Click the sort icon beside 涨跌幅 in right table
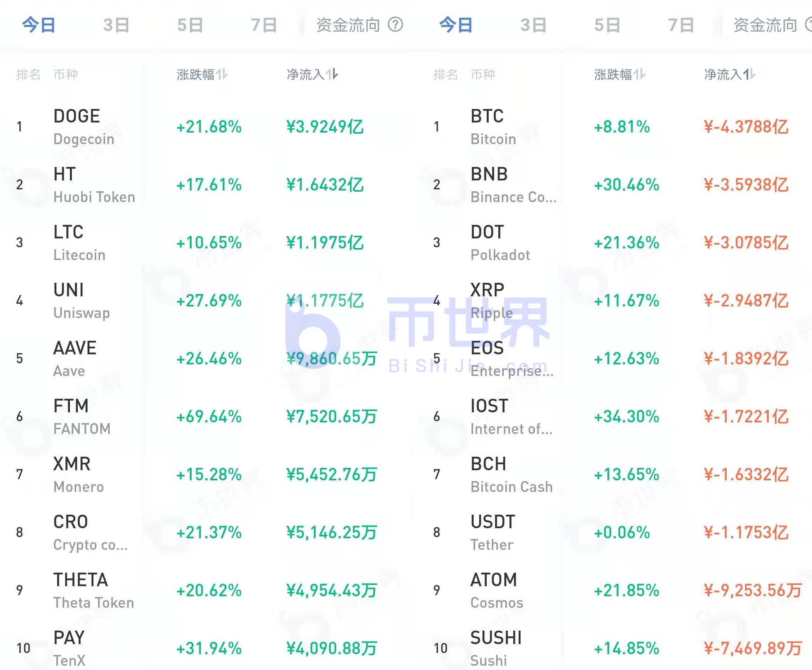Viewport: 812px width, 670px height. pyautogui.click(x=639, y=75)
